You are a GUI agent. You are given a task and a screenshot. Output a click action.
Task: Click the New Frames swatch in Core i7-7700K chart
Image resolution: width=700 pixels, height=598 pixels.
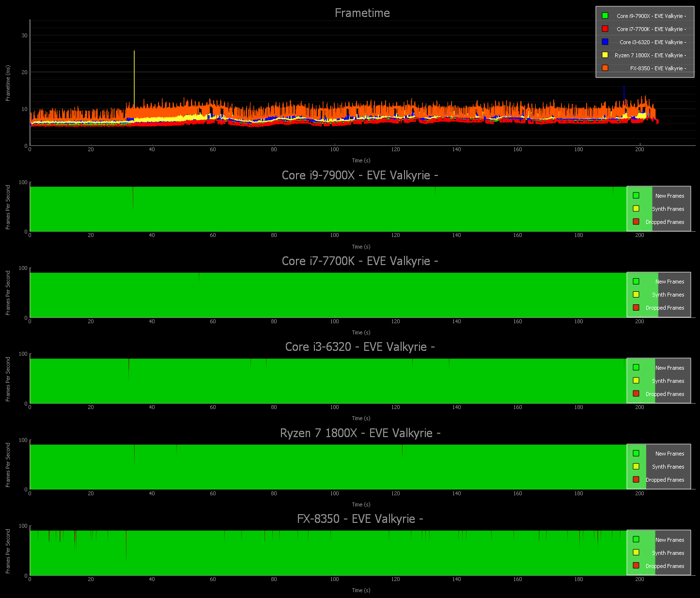[x=636, y=281]
